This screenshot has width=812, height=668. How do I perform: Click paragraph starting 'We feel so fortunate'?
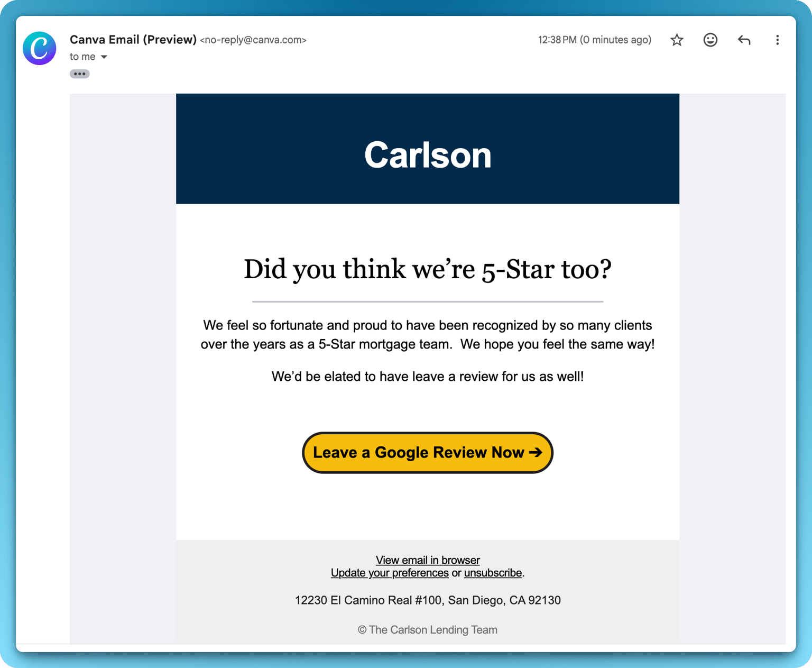[x=428, y=335]
